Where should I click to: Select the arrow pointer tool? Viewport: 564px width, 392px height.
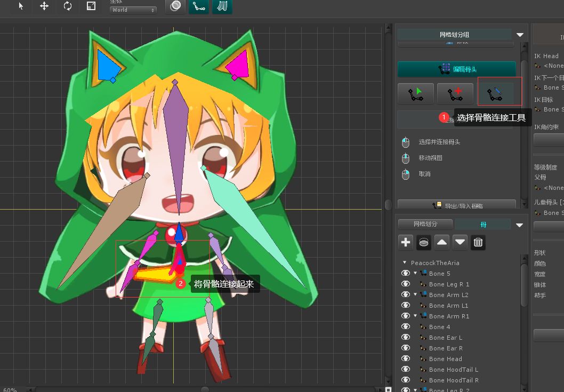[x=21, y=6]
